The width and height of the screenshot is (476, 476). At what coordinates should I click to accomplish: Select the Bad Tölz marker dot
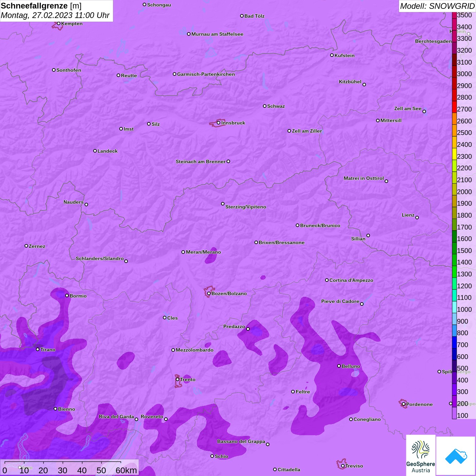pyautogui.click(x=242, y=16)
